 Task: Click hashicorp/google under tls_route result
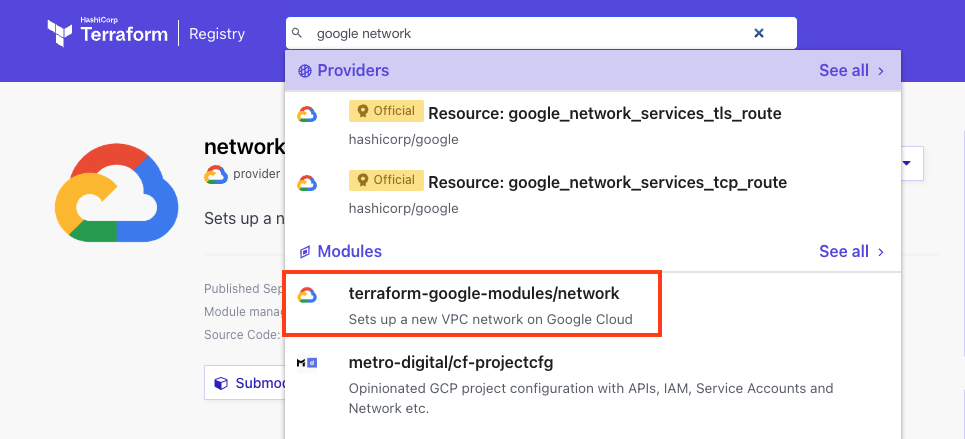point(403,140)
